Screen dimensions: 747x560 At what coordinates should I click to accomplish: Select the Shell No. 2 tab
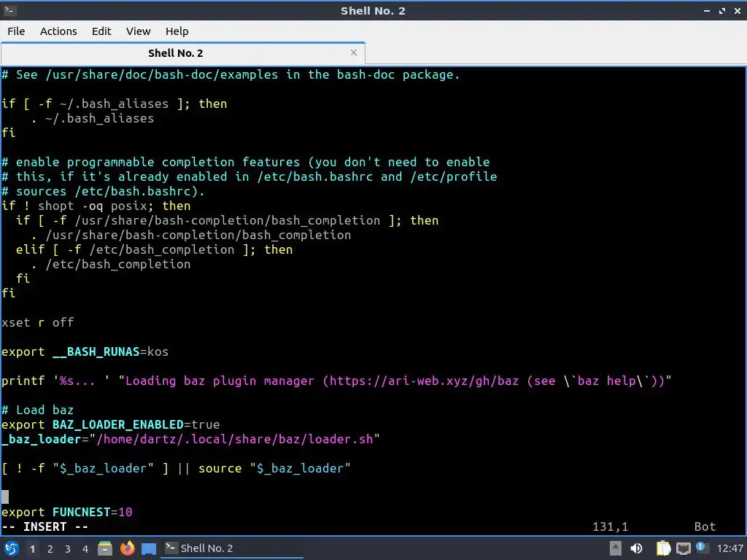(183, 52)
